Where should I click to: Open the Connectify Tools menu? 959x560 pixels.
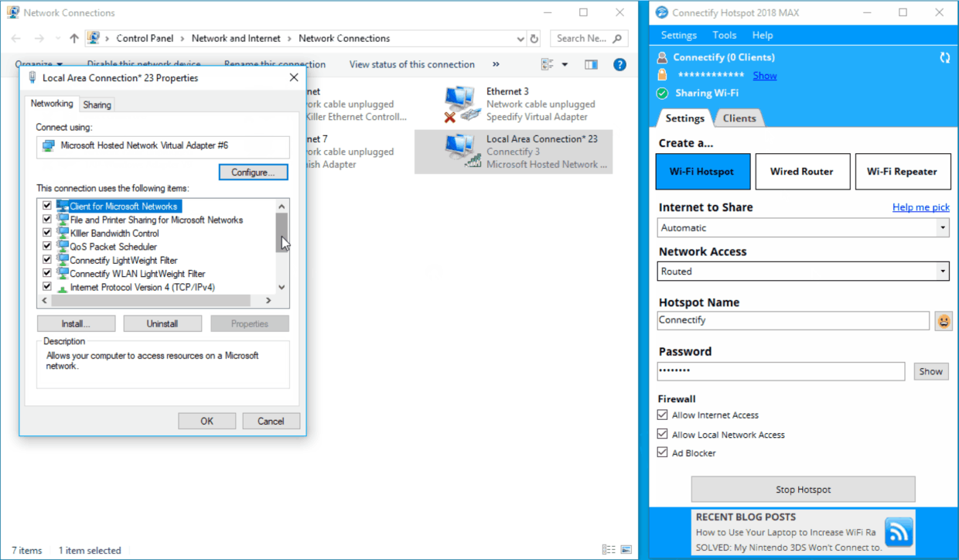[x=725, y=35]
